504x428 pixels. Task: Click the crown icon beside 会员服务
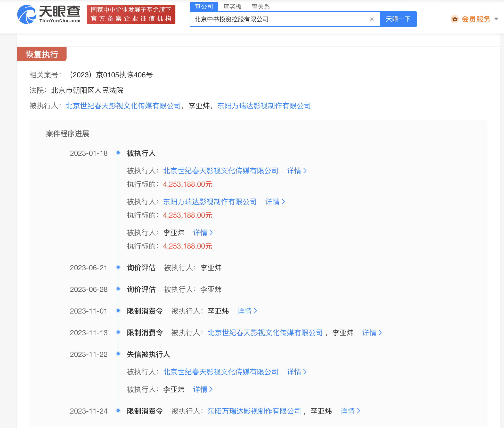455,19
